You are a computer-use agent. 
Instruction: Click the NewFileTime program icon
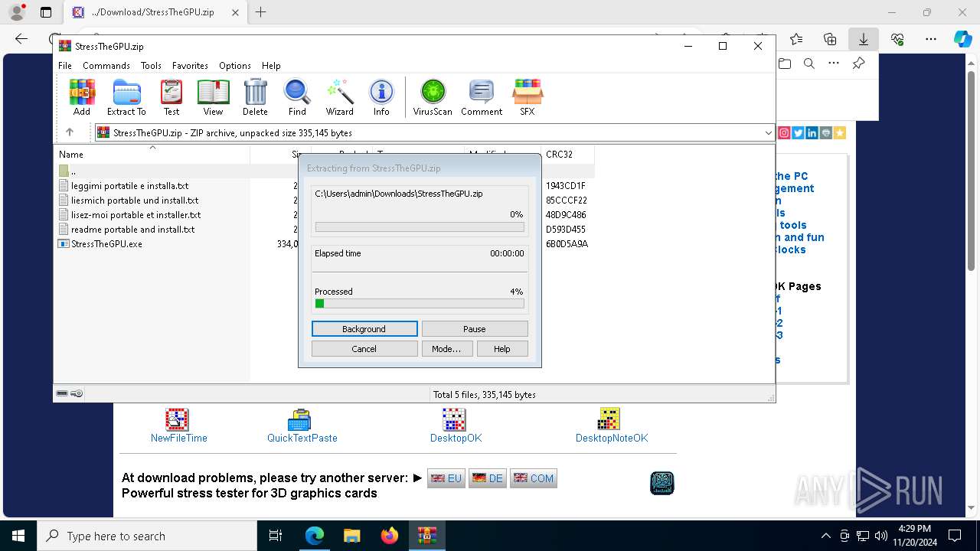coord(177,419)
